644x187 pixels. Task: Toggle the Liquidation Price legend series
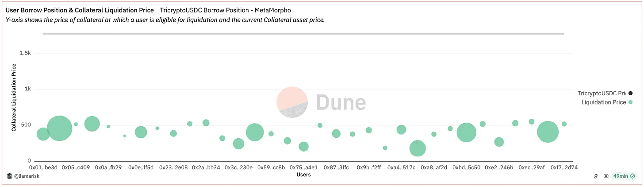[603, 102]
